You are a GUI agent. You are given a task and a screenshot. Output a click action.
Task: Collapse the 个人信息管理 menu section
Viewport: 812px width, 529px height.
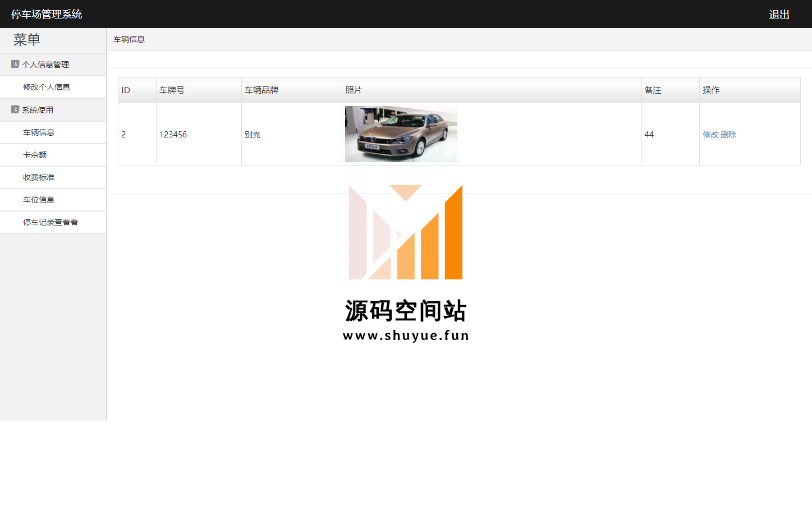tap(53, 65)
